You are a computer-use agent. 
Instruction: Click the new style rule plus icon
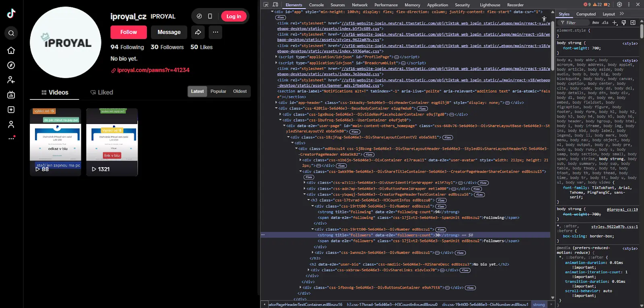(615, 23)
